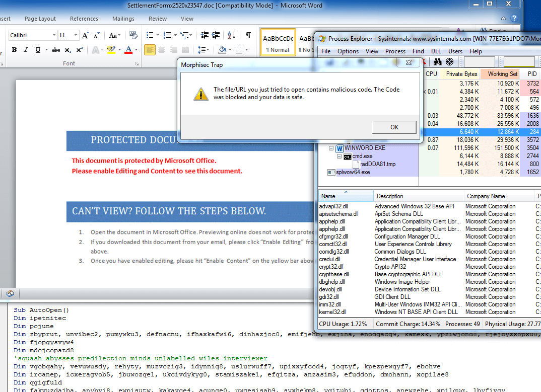The width and height of the screenshot is (541, 392).
Task: Justify the text in Word
Action: [x=185, y=50]
